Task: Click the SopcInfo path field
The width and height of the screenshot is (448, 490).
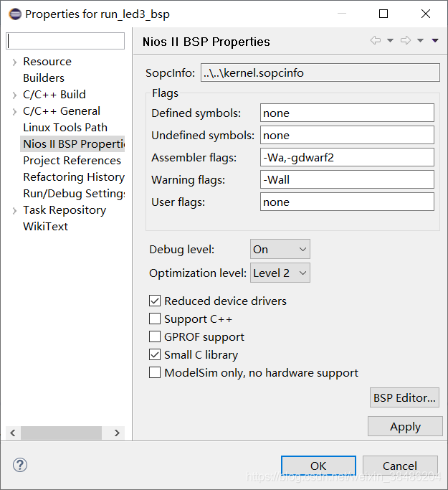Action: tap(320, 72)
